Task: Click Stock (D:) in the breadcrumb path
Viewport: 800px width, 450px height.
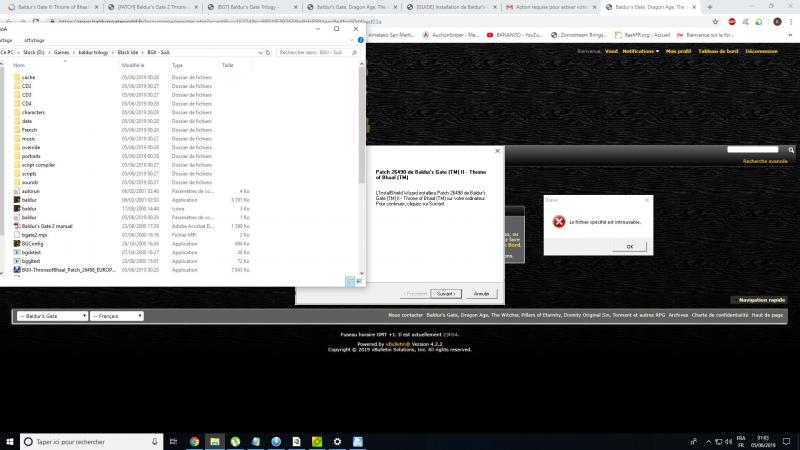Action: pyautogui.click(x=34, y=53)
